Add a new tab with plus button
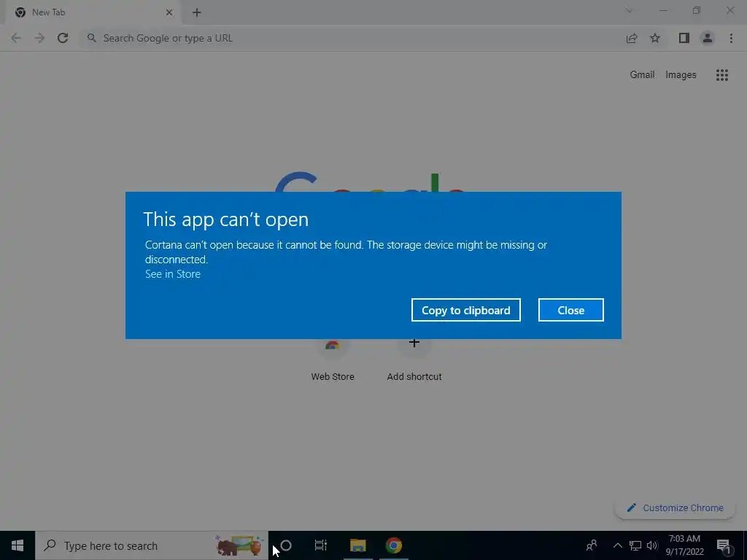This screenshot has width=747, height=560. point(197,12)
